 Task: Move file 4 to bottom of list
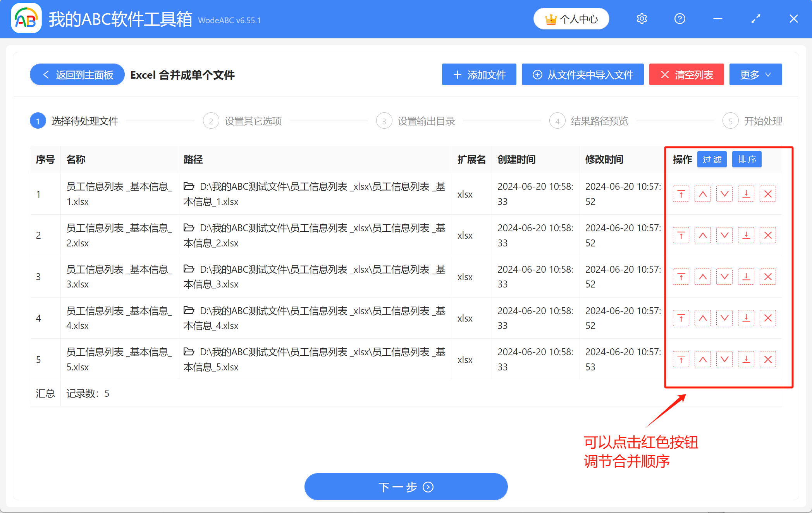pos(746,318)
